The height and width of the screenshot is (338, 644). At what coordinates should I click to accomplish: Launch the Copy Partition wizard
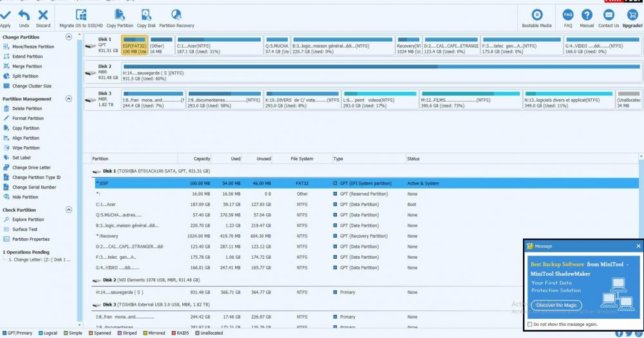120,15
